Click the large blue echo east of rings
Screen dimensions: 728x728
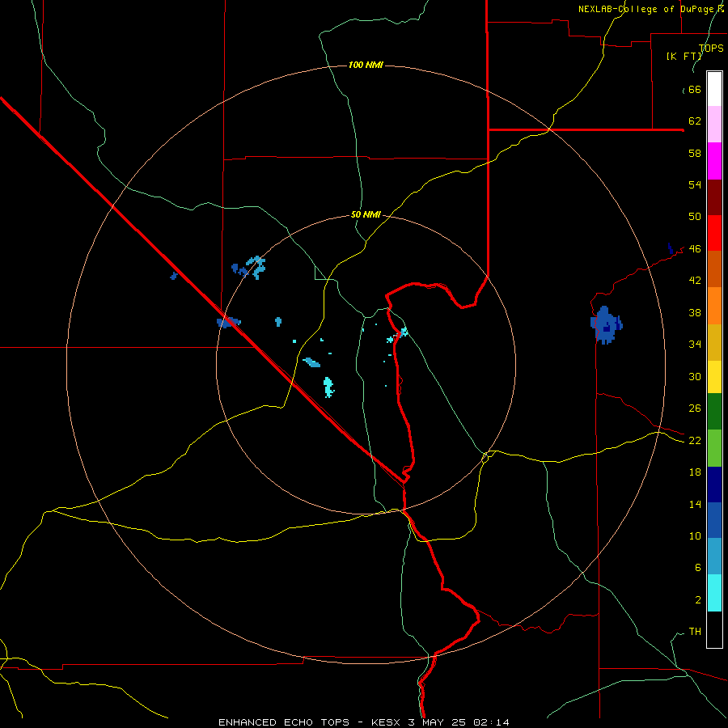tap(606, 324)
